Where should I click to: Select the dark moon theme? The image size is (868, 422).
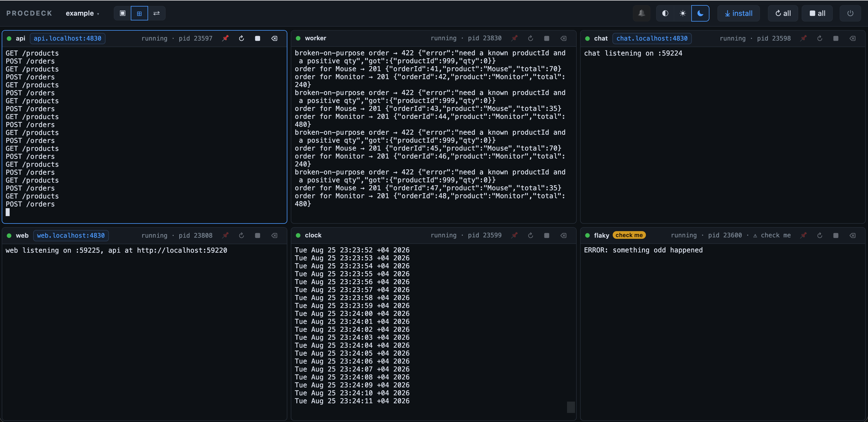click(700, 13)
